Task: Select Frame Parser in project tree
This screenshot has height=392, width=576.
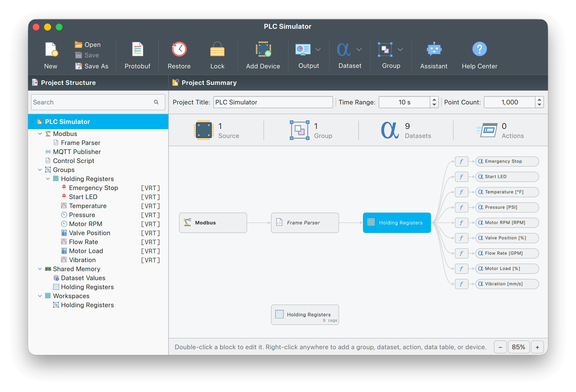Action: pyautogui.click(x=98, y=143)
